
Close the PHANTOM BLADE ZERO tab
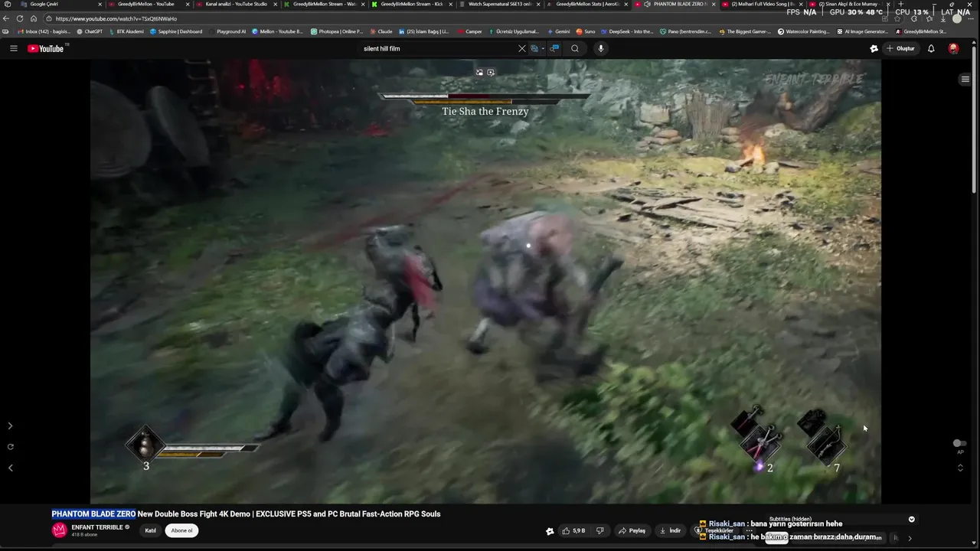pyautogui.click(x=714, y=4)
